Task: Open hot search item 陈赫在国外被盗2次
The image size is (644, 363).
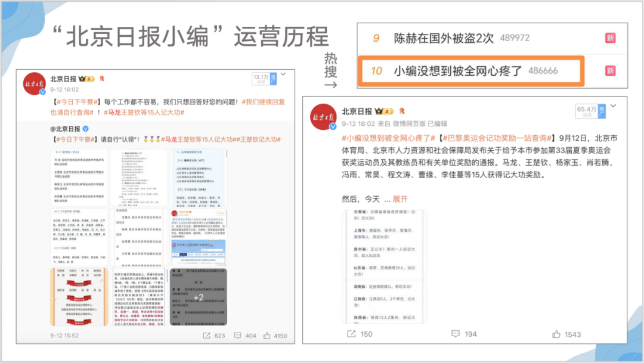Action: [444, 38]
